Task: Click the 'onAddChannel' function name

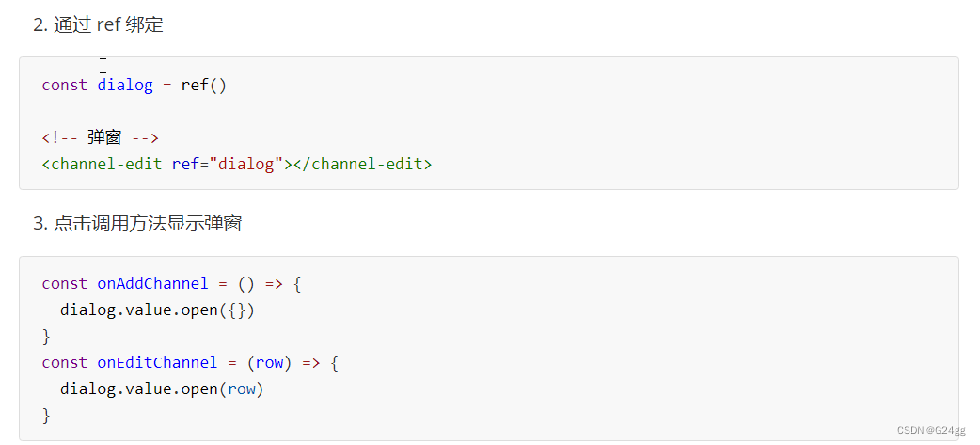Action: click(x=152, y=284)
